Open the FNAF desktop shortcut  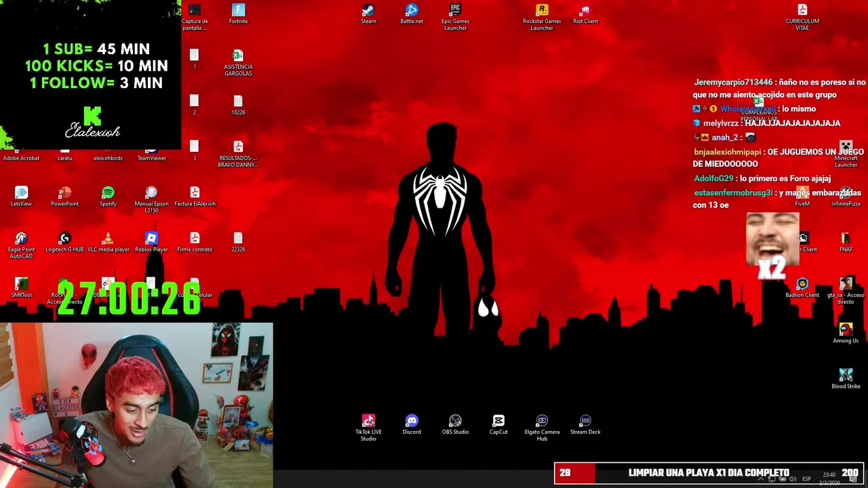(x=846, y=242)
